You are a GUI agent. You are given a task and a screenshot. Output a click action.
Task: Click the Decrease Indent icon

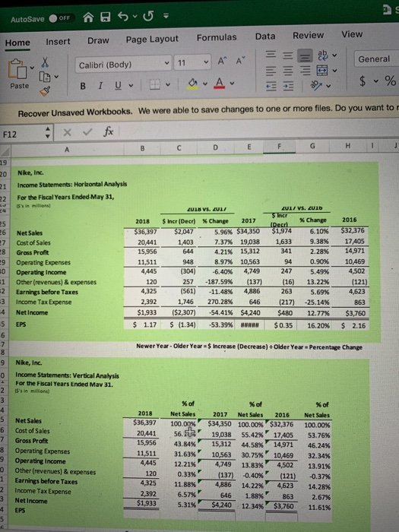pos(271,87)
